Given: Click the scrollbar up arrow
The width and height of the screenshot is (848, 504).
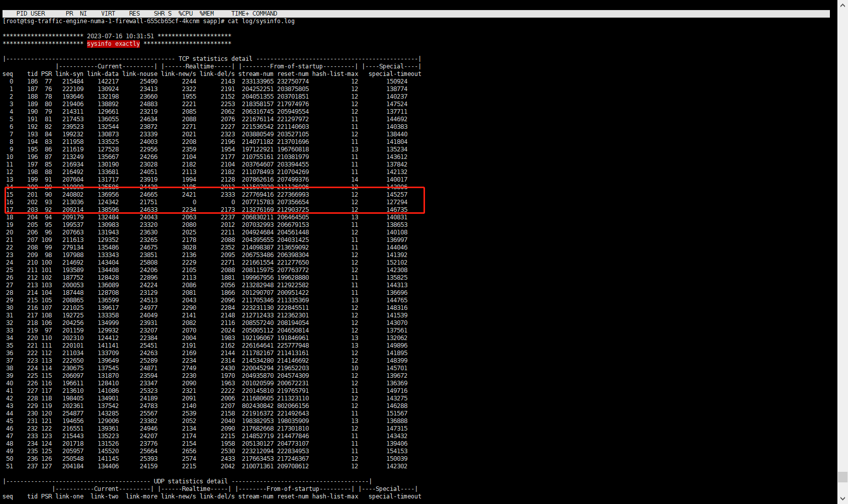Looking at the screenshot, I should (842, 5).
